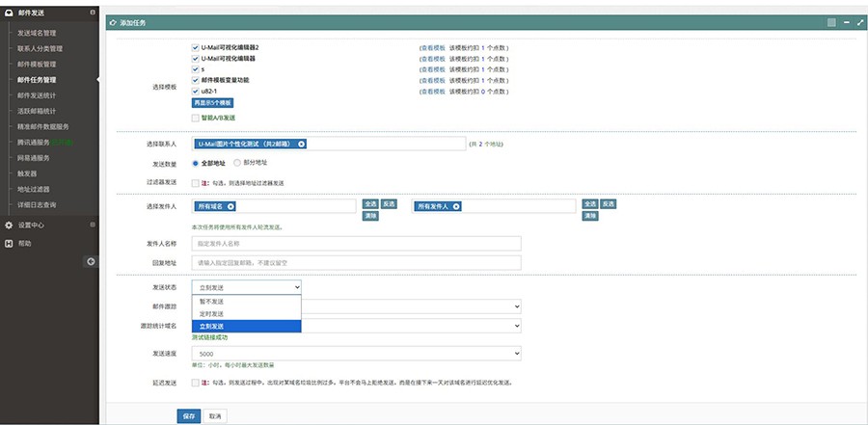The height and width of the screenshot is (425, 868).
Task: Open 邮件模板管理 in the sidebar
Action: coord(37,65)
